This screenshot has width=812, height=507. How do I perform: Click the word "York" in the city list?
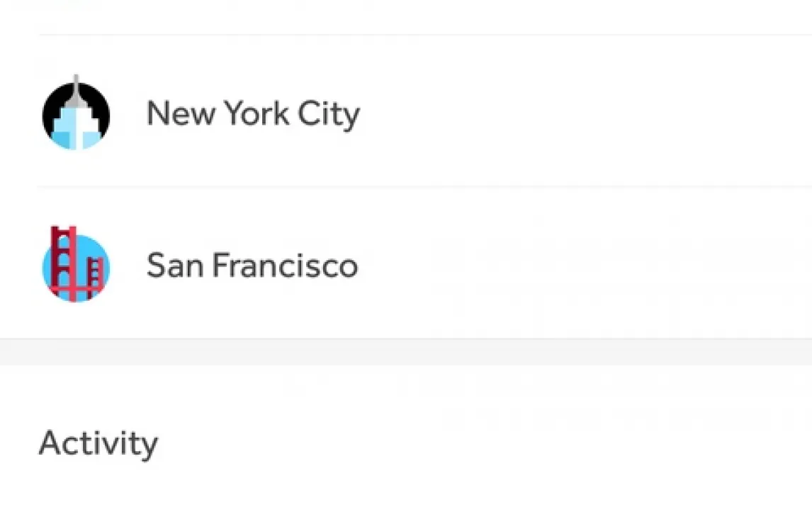click(x=257, y=114)
